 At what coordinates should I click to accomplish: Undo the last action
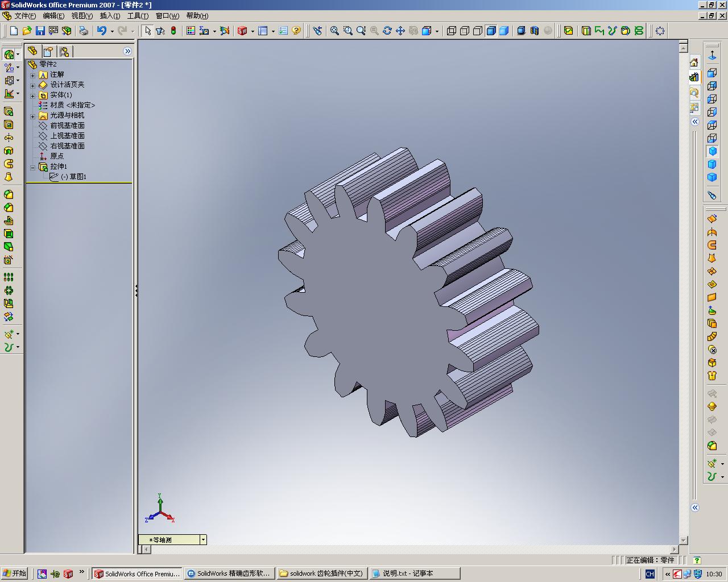click(x=102, y=31)
